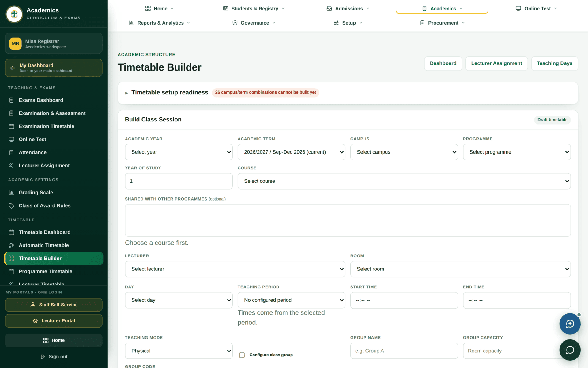Image resolution: width=588 pixels, height=368 pixels.
Task: Click the Automatic Timetable workflow icon
Action: 11,245
